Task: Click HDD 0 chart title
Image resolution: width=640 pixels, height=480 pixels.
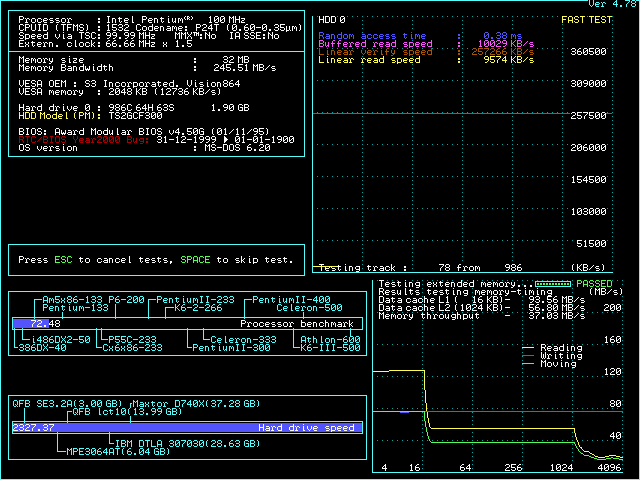Action: click(331, 20)
